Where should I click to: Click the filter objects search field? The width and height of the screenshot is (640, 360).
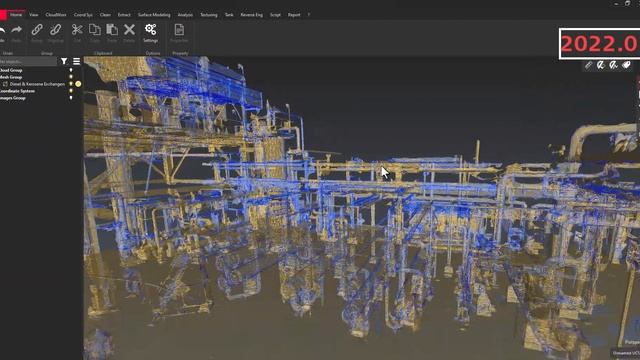click(x=28, y=61)
